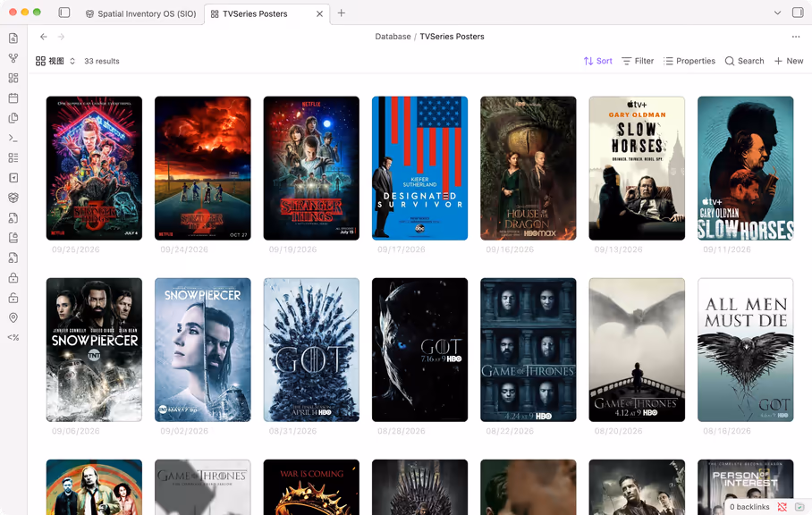This screenshot has width=812, height=515.
Task: Click the Database breadcrumb link
Action: click(393, 37)
